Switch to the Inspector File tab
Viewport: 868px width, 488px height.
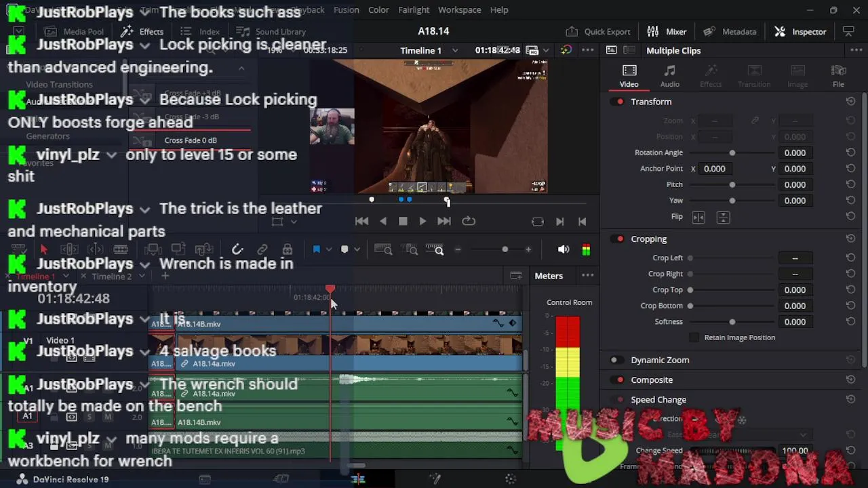[839, 76]
